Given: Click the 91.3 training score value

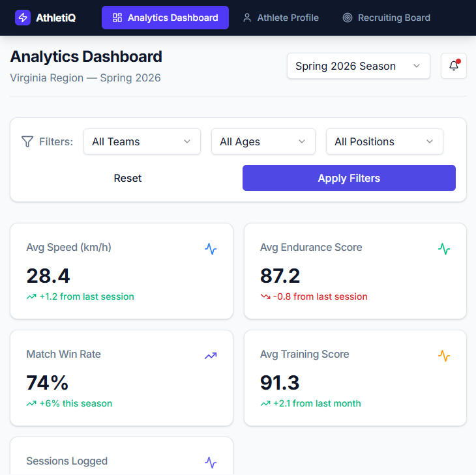Looking at the screenshot, I should point(280,382).
